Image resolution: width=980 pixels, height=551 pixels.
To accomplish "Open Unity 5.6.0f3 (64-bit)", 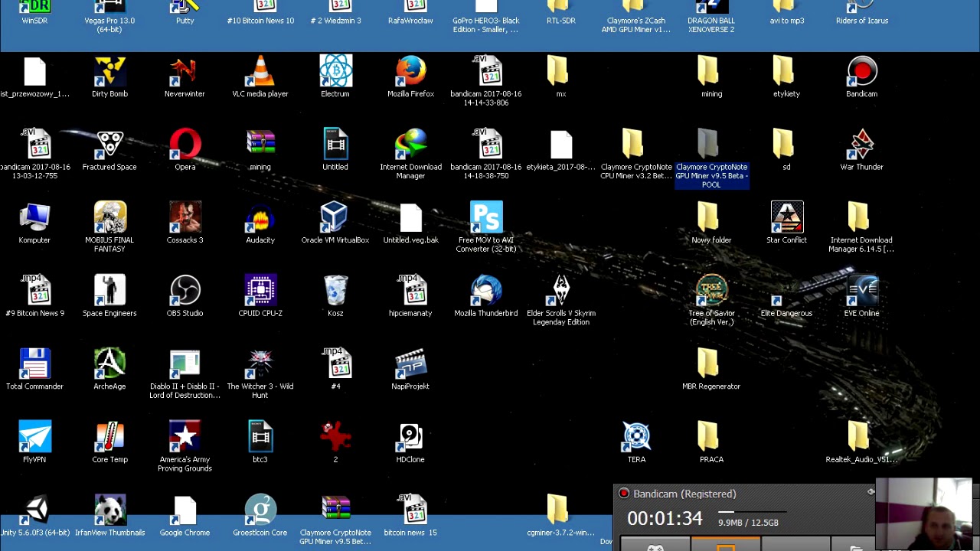I will pyautogui.click(x=34, y=511).
